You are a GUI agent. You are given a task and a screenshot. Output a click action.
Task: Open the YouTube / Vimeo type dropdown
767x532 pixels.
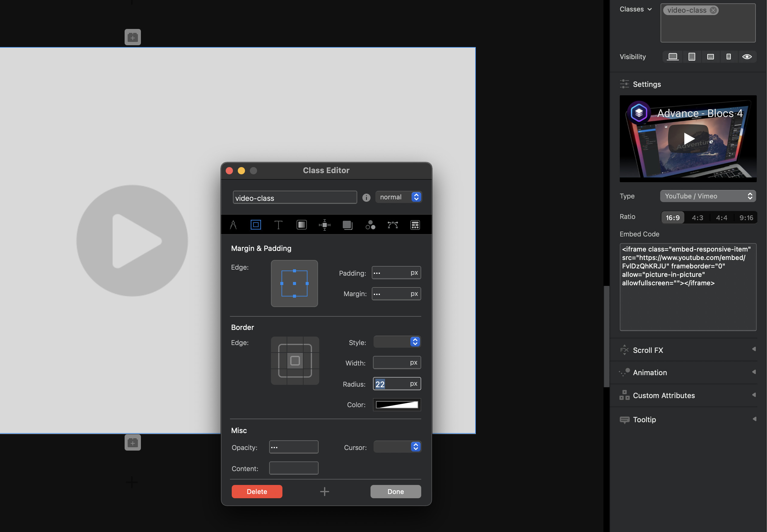(x=708, y=196)
